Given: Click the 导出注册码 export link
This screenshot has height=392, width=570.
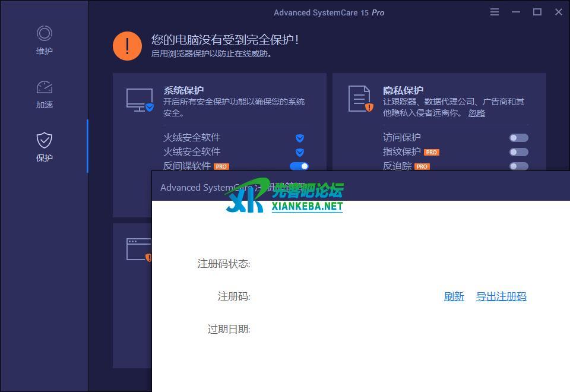Looking at the screenshot, I should 501,296.
